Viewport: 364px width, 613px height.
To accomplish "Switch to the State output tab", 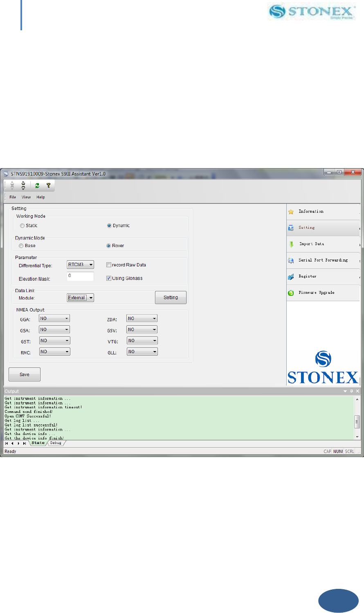I will [x=38, y=443].
